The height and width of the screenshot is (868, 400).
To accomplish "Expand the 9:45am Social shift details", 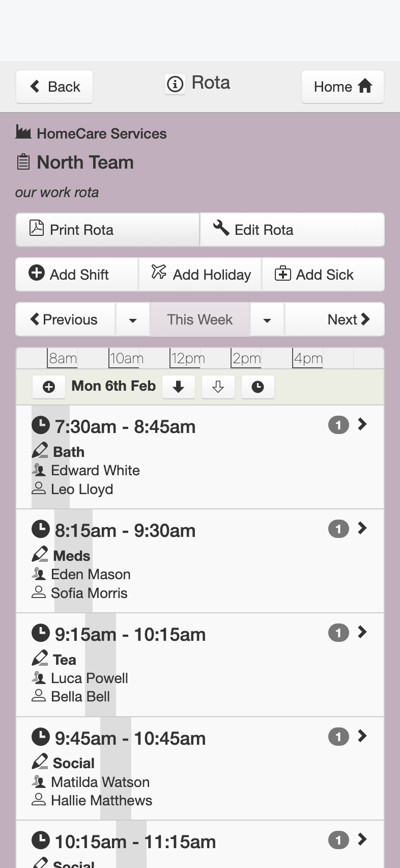I will (362, 736).
